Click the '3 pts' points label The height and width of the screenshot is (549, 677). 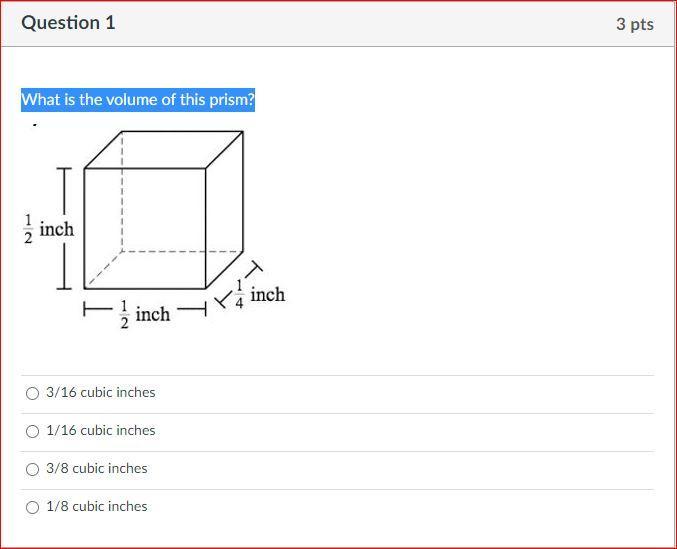click(635, 24)
